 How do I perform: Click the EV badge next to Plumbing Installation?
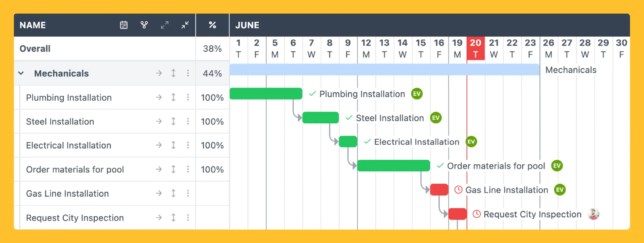[417, 94]
